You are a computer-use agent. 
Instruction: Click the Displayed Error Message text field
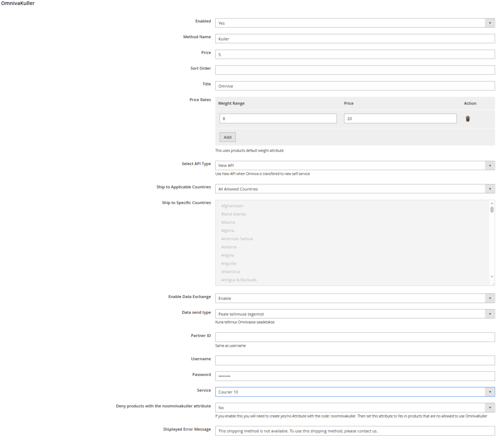pos(355,431)
